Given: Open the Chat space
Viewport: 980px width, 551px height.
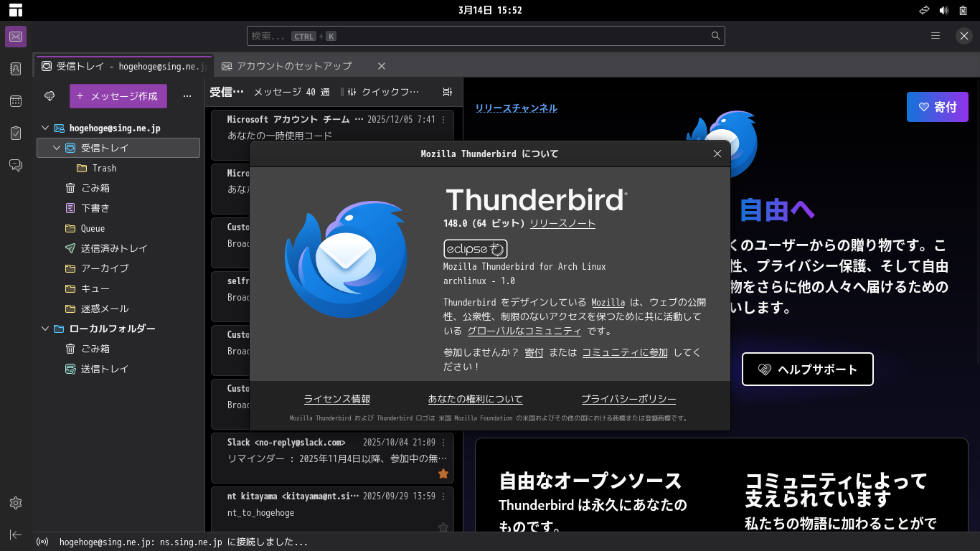Looking at the screenshot, I should [16, 166].
